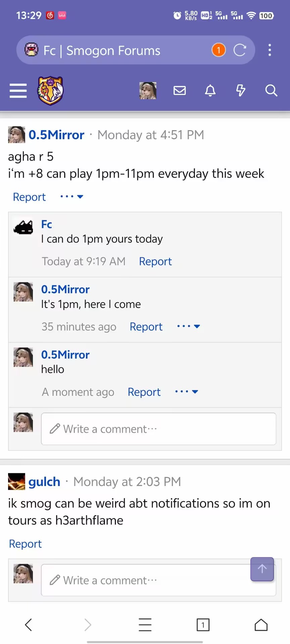The height and width of the screenshot is (644, 290).
Task: Reload page with browser refresh icon
Action: click(240, 50)
